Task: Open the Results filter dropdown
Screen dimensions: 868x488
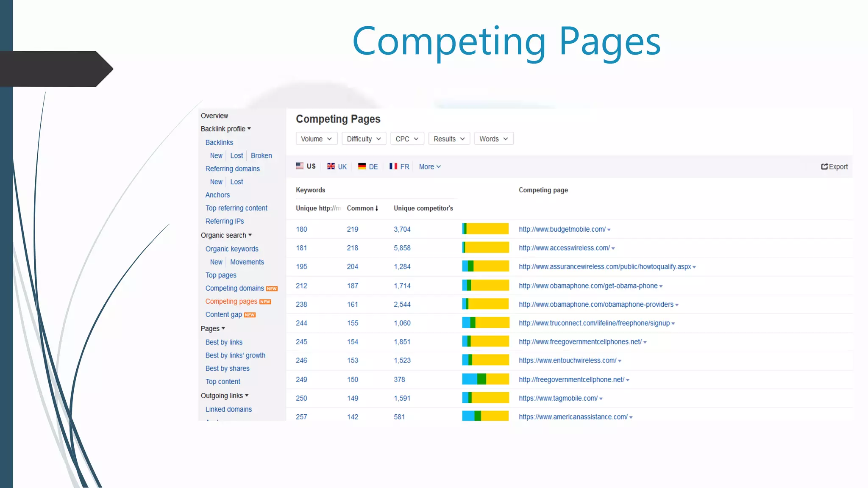Action: [449, 139]
